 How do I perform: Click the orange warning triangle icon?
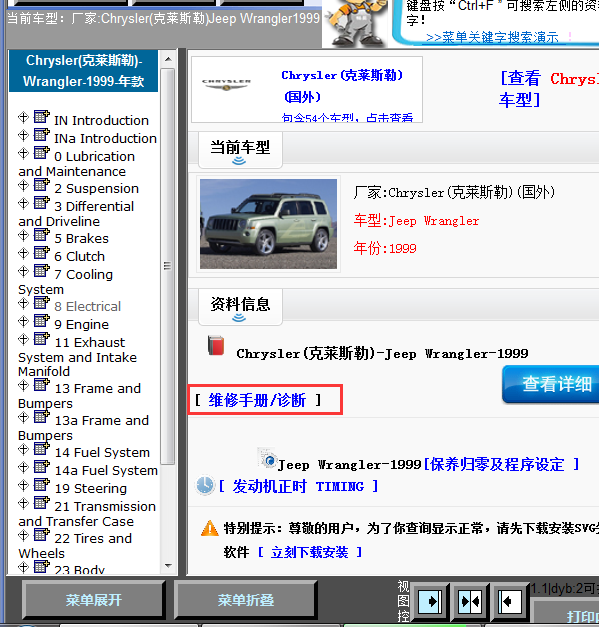[x=210, y=529]
